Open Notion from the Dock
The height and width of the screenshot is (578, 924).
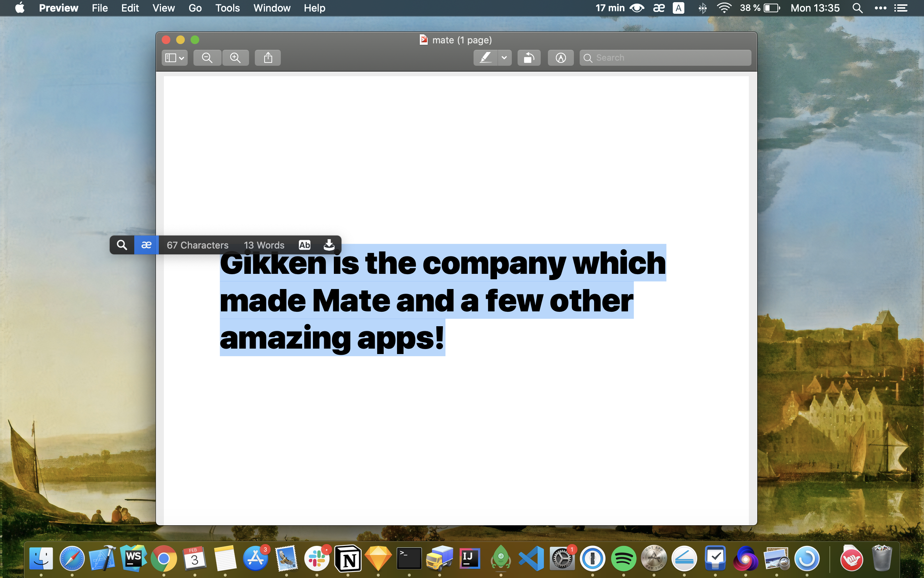coord(348,558)
